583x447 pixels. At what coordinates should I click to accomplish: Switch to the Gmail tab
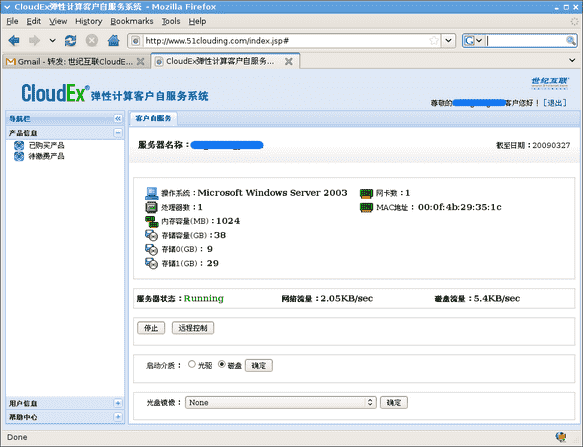pyautogui.click(x=70, y=61)
